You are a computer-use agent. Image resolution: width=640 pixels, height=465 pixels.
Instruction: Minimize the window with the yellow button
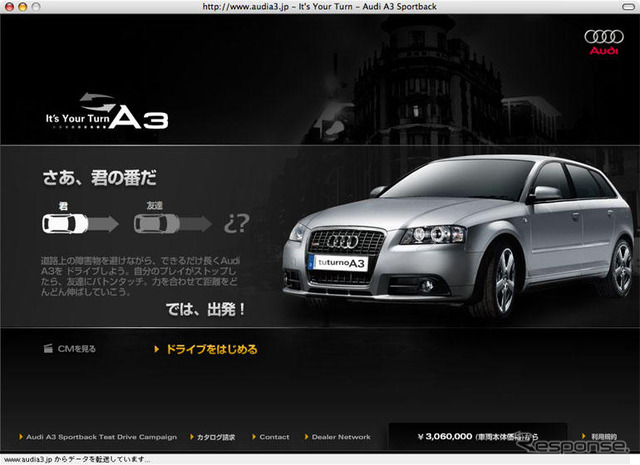tap(22, 7)
